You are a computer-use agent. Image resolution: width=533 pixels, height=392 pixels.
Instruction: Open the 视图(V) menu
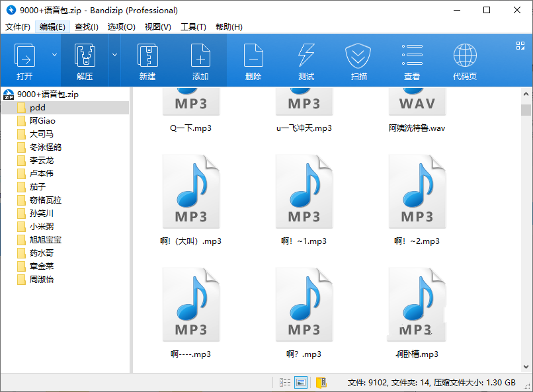click(x=158, y=27)
